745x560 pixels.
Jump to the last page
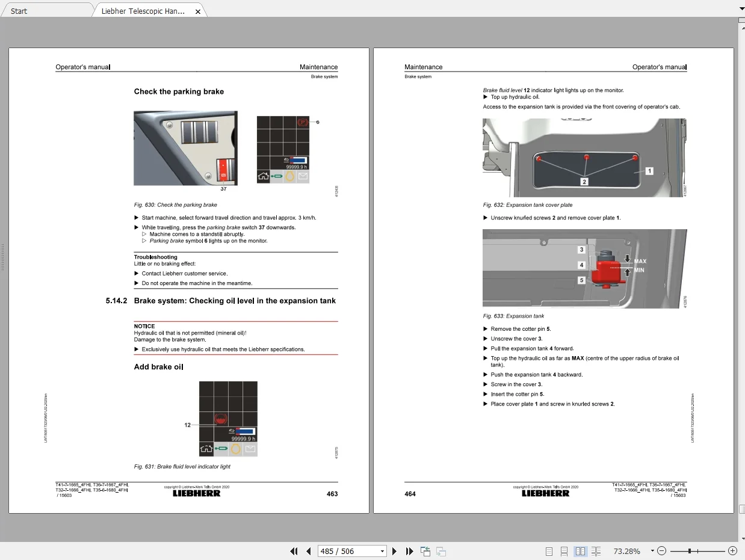(409, 551)
